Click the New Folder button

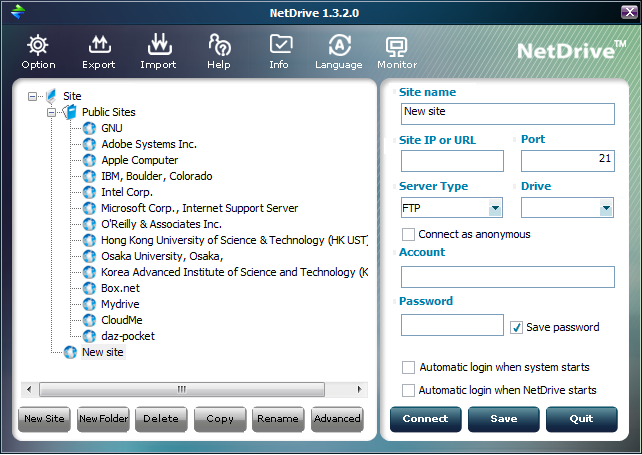(x=103, y=419)
